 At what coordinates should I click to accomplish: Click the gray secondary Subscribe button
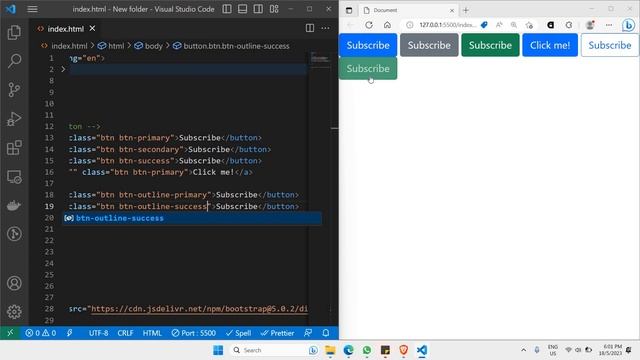[429, 45]
